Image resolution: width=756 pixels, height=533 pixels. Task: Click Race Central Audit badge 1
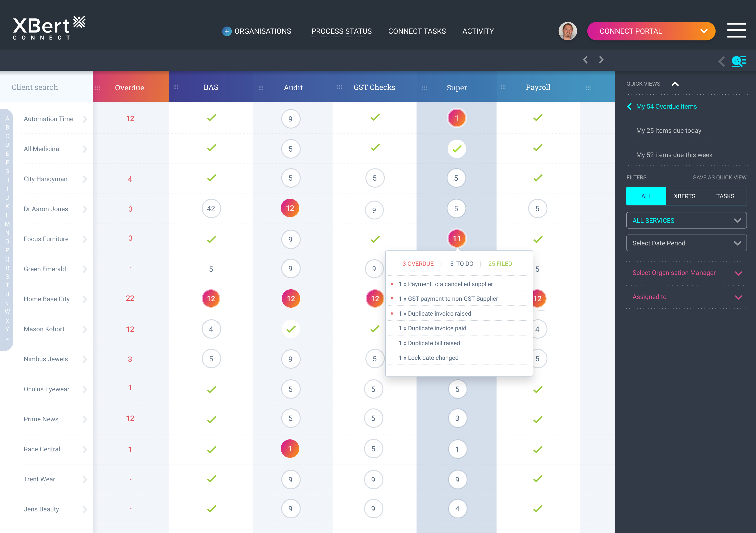click(x=290, y=449)
